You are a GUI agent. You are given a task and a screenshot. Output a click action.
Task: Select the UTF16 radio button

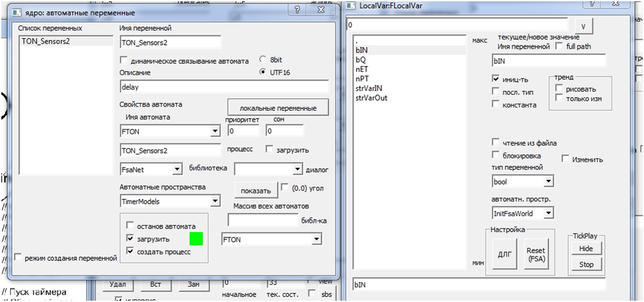(x=263, y=72)
